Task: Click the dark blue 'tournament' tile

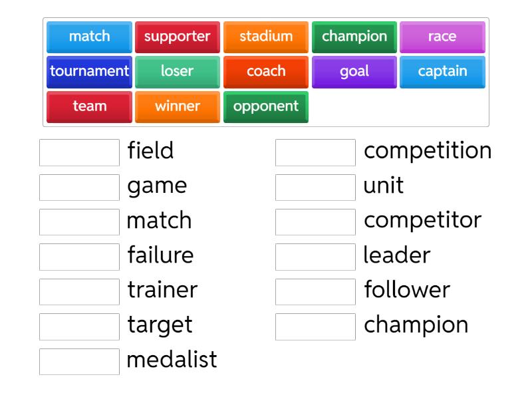Action: (x=89, y=71)
